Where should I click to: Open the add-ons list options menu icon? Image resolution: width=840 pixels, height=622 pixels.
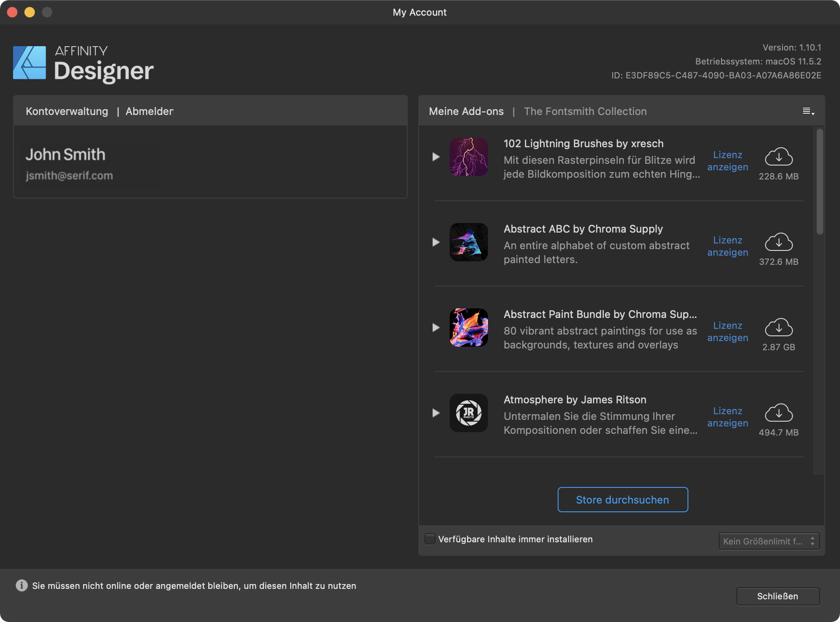click(808, 112)
